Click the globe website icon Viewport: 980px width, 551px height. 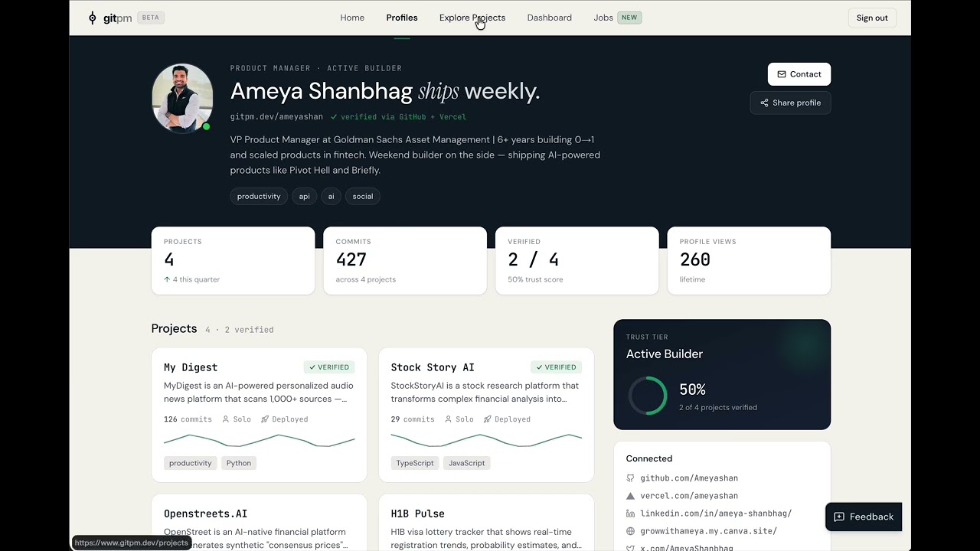pos(631,531)
